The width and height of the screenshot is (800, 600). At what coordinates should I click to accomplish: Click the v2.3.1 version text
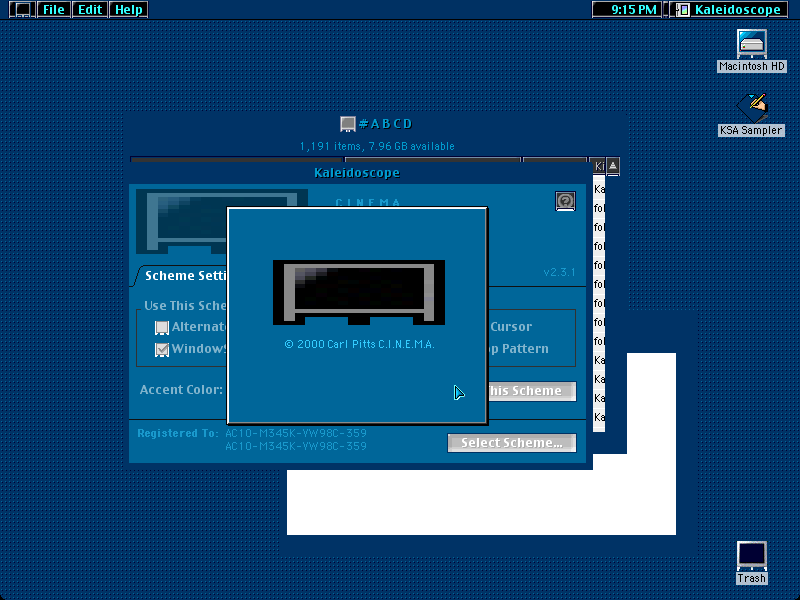pyautogui.click(x=560, y=272)
